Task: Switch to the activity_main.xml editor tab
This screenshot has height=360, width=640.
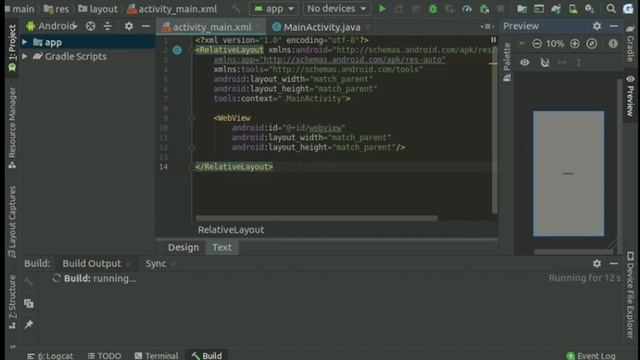Action: (x=212, y=27)
